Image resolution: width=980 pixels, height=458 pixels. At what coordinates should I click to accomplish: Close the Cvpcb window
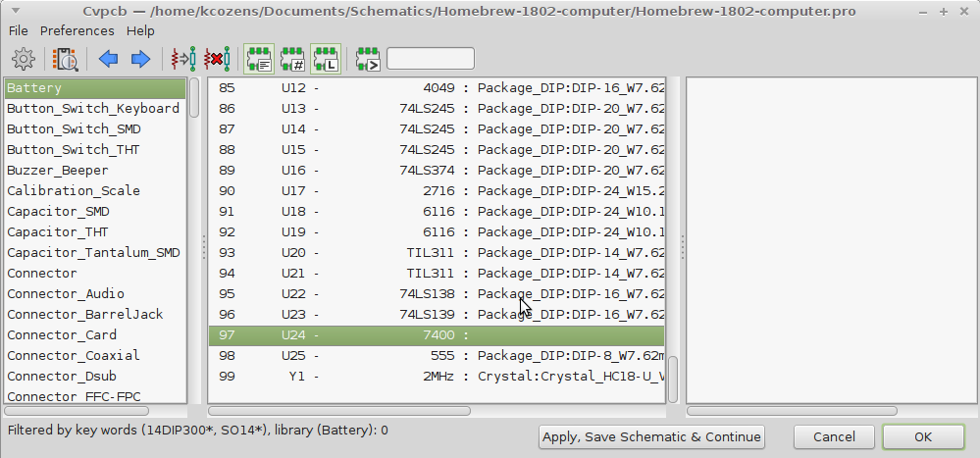point(964,11)
